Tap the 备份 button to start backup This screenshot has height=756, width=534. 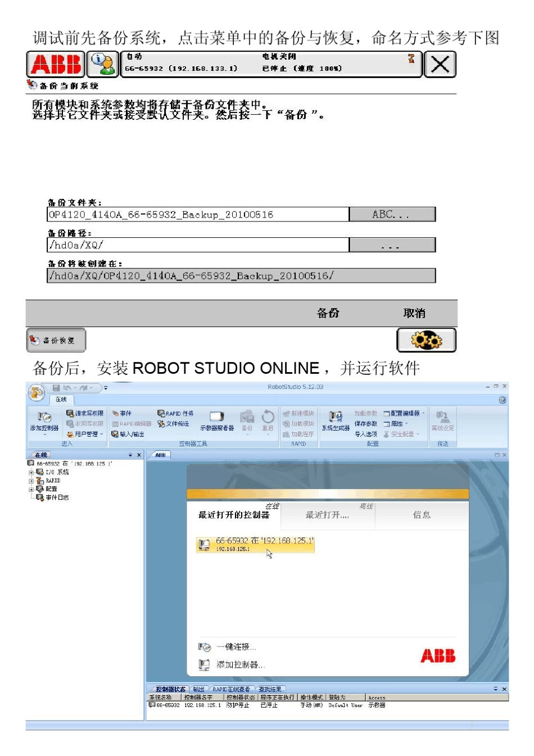pos(328,313)
